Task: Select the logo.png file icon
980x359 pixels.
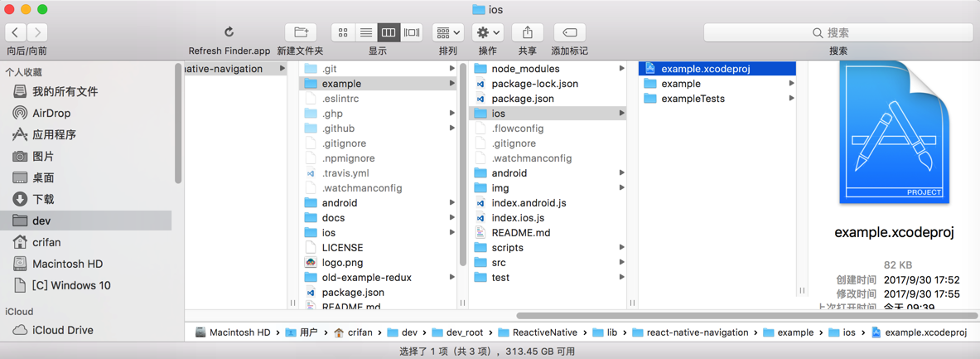Action: point(311,263)
